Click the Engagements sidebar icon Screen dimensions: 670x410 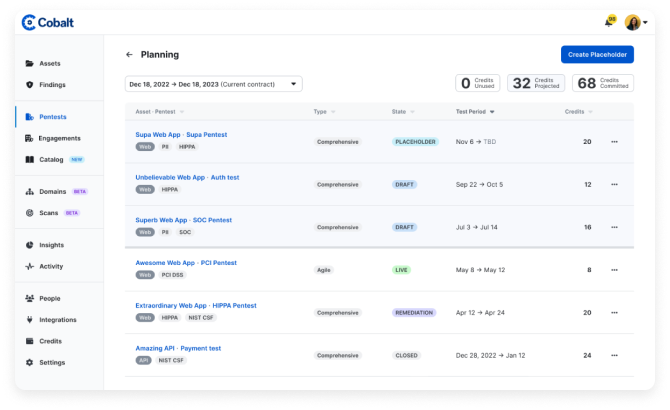(x=29, y=138)
